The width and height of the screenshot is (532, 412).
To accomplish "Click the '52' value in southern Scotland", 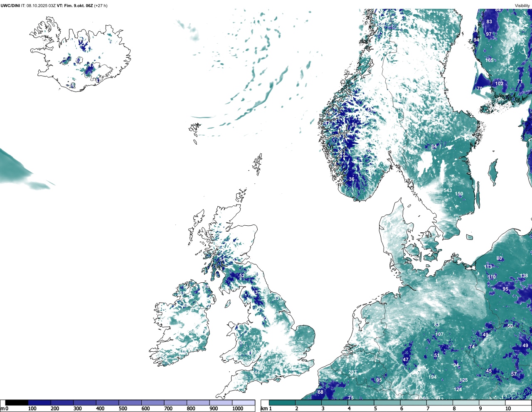I will click(x=242, y=276).
